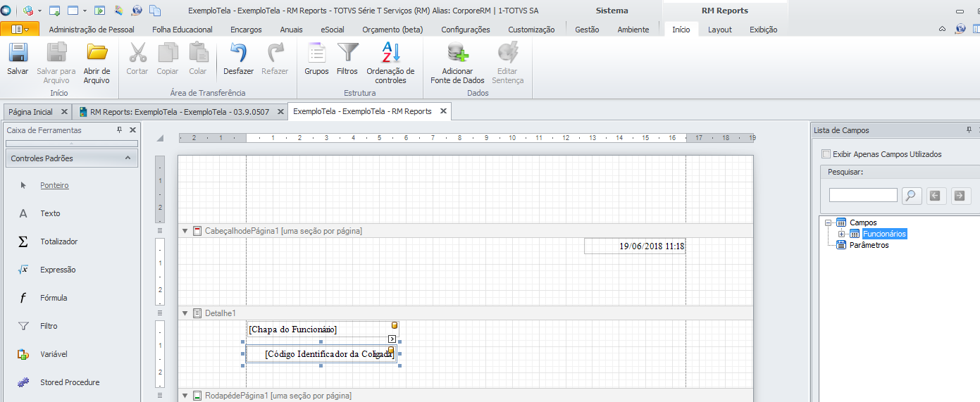
Task: Click the Pesquisar text field
Action: point(863,195)
